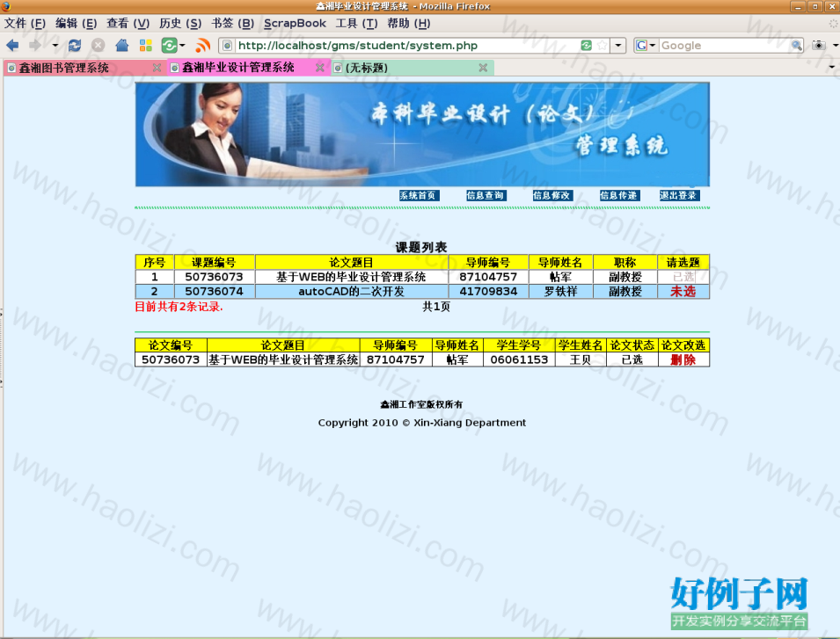This screenshot has width=840, height=639.
Task: Click the red 未选 link for autoCAD topic
Action: (683, 292)
